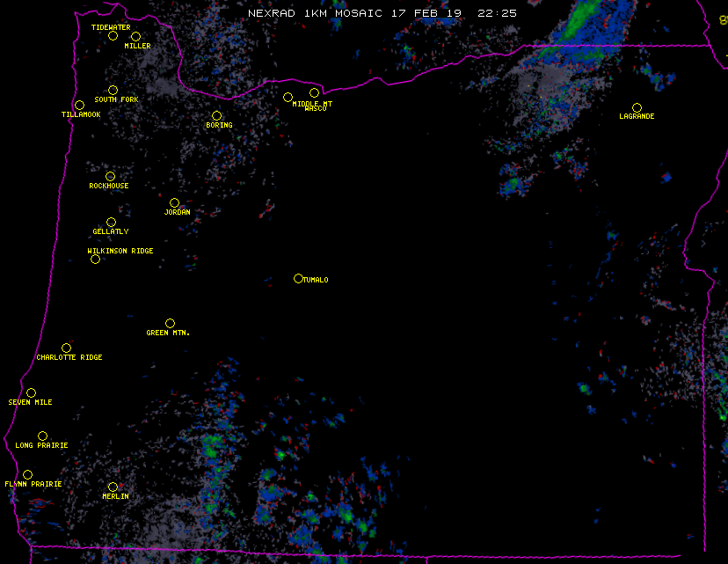Click the Rockhouse station circle

pos(110,176)
